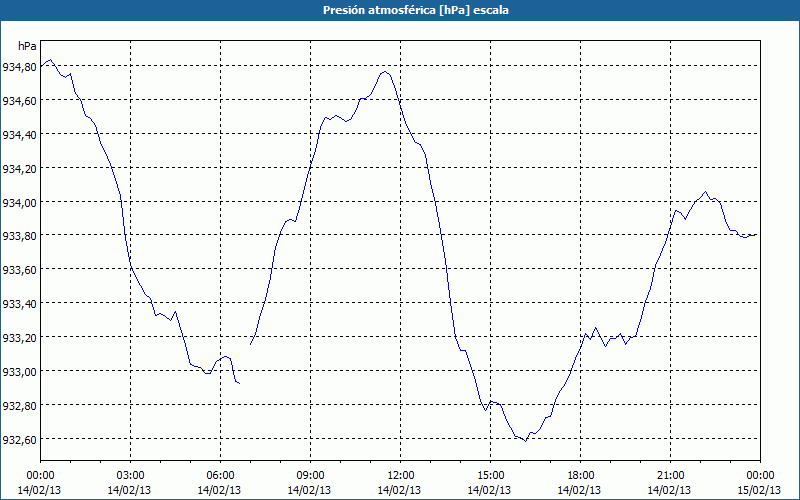Click the 03:00 time label

tap(130, 476)
